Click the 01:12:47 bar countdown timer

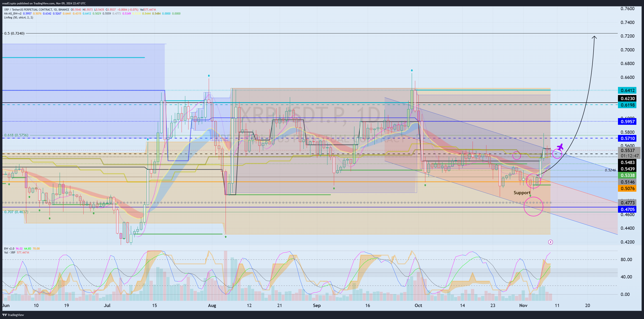(x=629, y=156)
